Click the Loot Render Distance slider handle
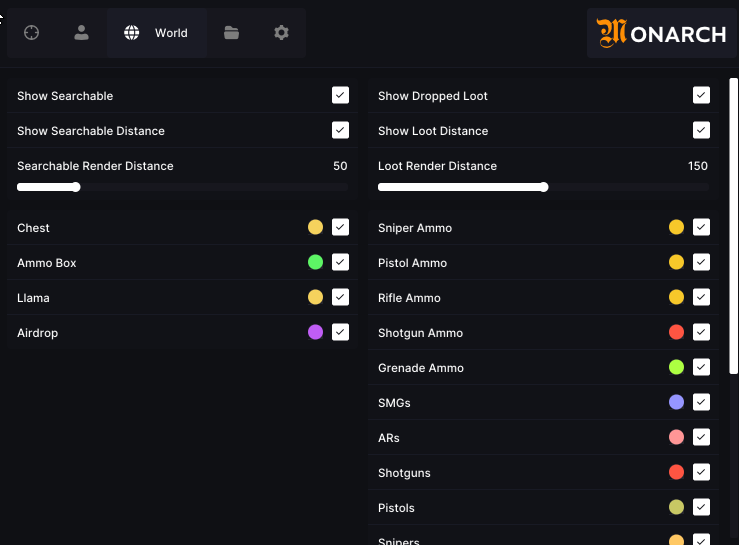This screenshot has width=739, height=545. pos(544,187)
